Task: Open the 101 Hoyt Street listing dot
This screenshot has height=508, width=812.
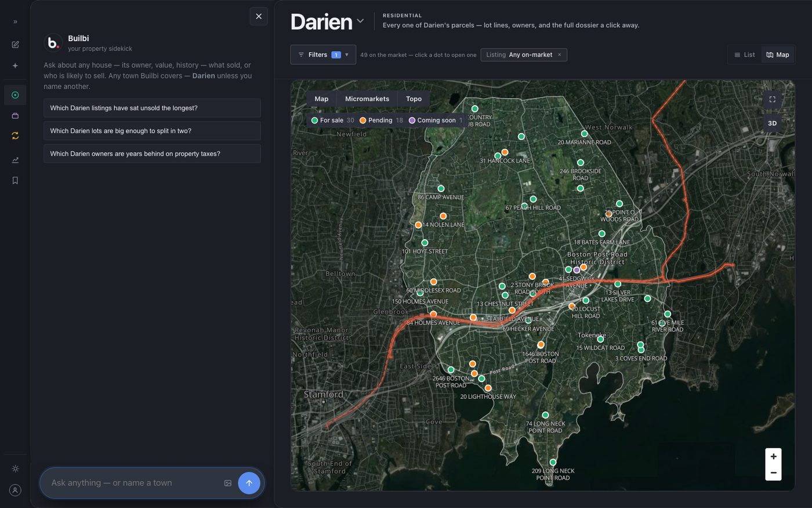Action: coord(425,243)
